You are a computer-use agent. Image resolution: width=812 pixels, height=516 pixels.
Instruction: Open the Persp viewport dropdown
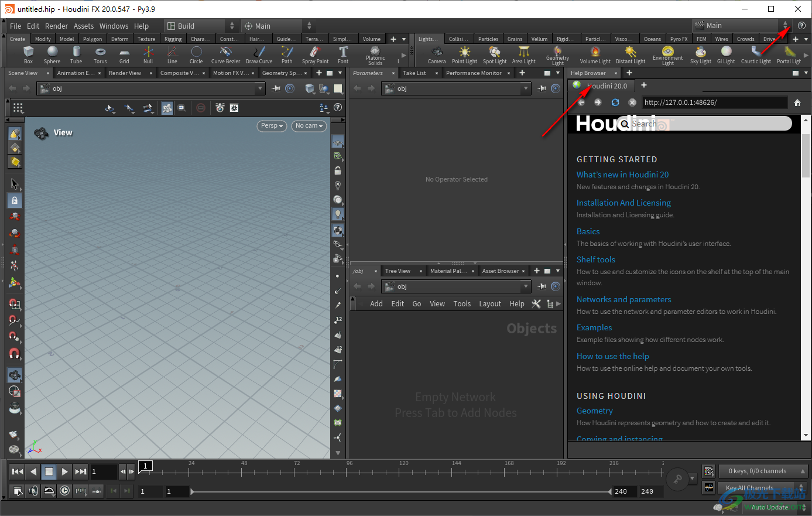pos(272,126)
